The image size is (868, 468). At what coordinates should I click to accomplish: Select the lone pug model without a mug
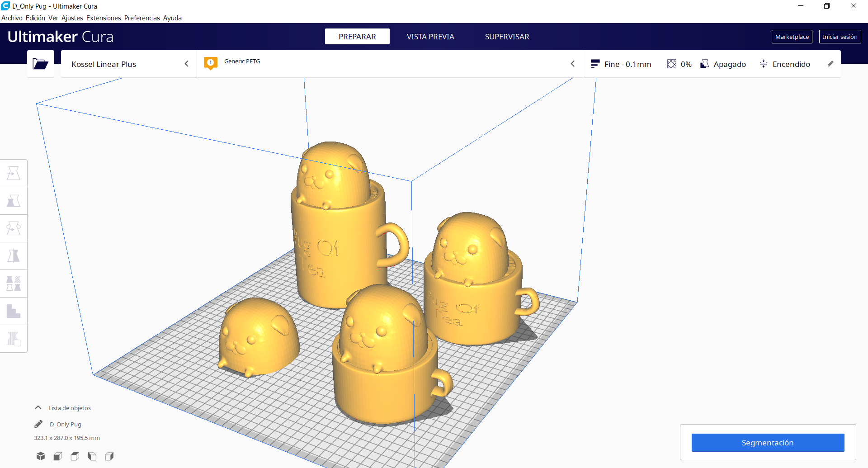click(x=259, y=337)
